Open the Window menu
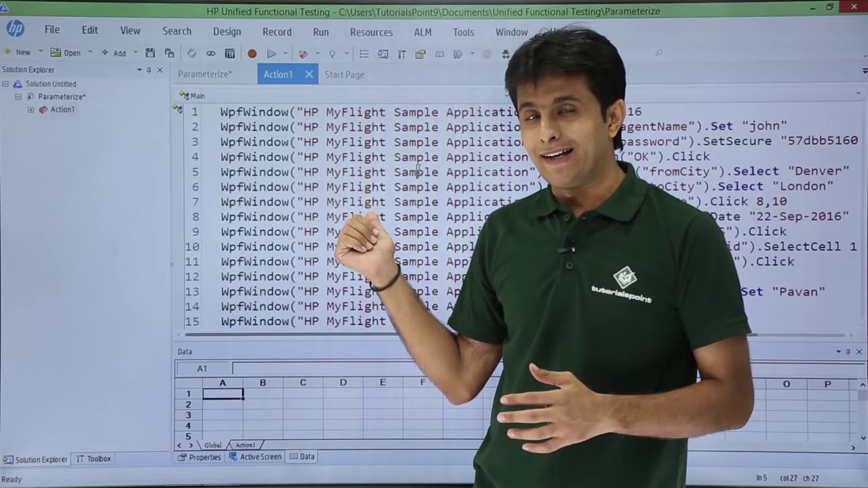The image size is (868, 488). (511, 31)
